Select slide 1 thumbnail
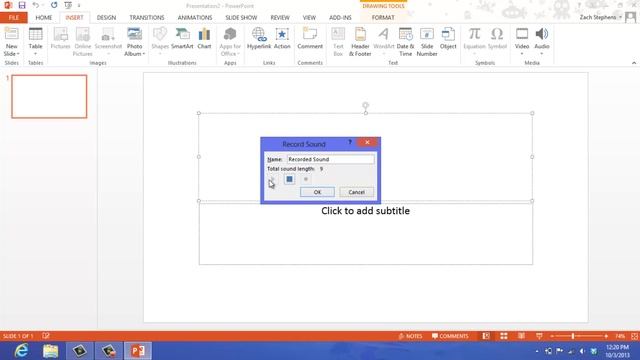 pyautogui.click(x=49, y=96)
